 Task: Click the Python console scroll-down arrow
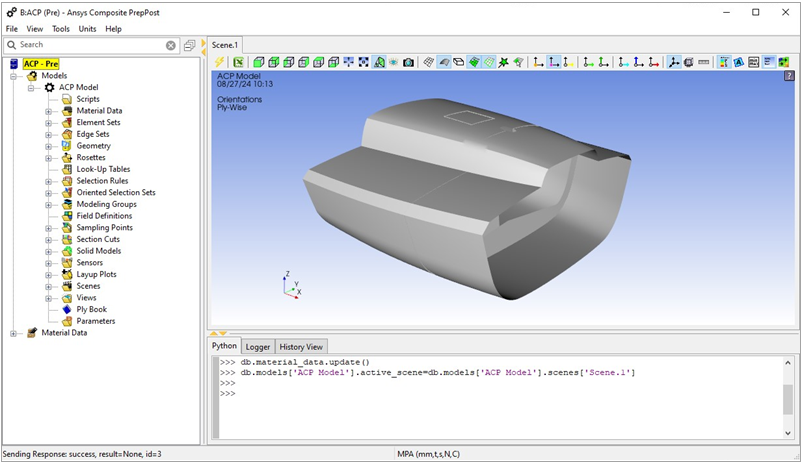click(x=788, y=433)
